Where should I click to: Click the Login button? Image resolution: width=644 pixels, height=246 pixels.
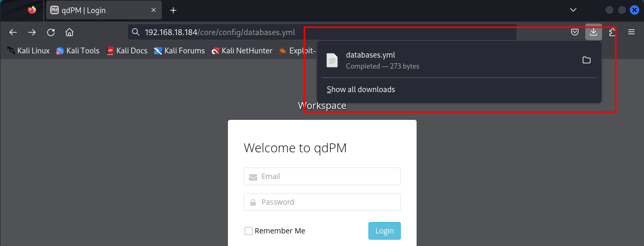[x=384, y=231]
